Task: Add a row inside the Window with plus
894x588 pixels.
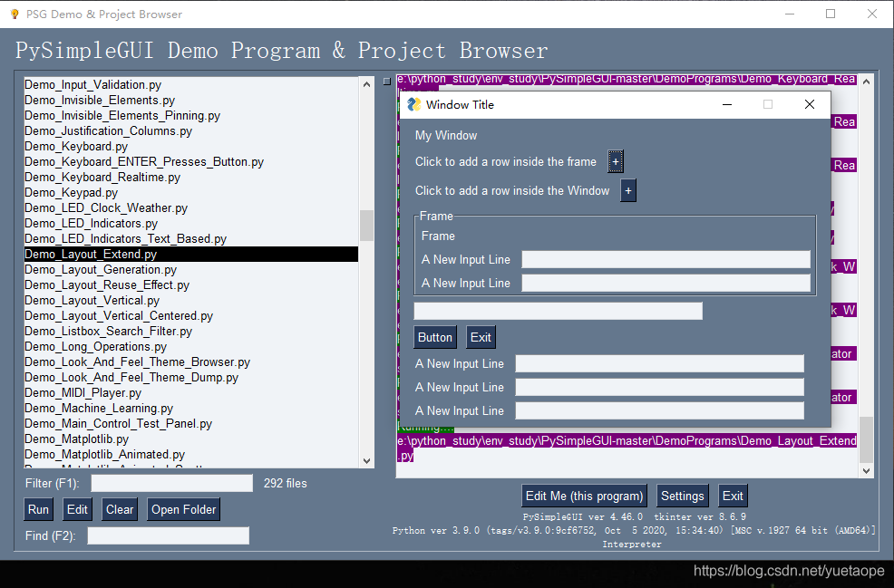Action: 627,190
